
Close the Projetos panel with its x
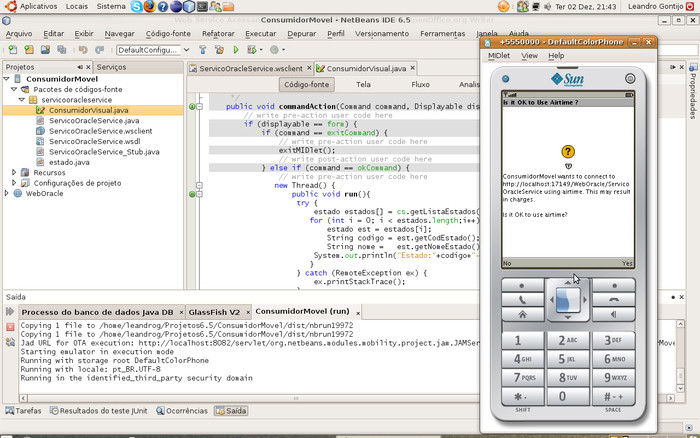click(x=88, y=67)
